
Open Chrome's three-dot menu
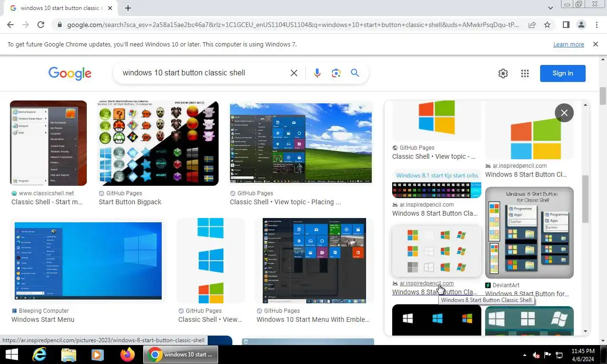coord(597,25)
